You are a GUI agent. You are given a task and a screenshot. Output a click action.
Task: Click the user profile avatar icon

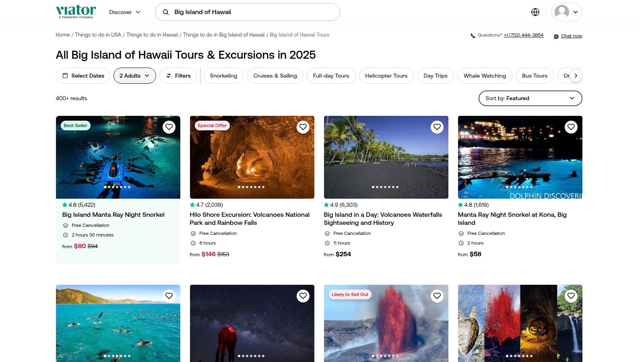(x=562, y=12)
